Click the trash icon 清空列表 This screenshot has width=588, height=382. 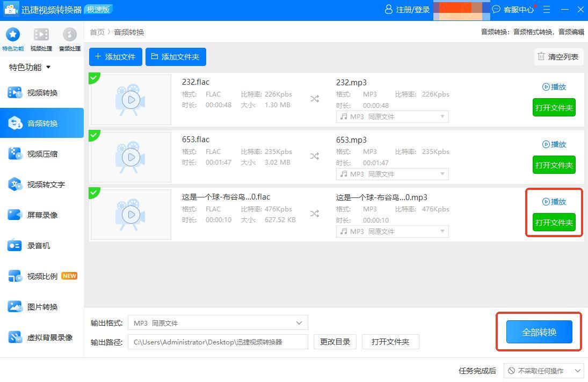click(x=541, y=57)
